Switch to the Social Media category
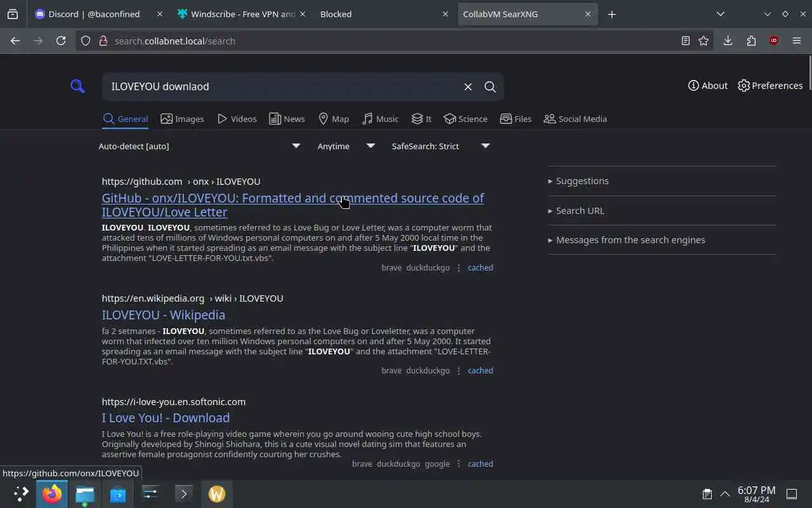 click(575, 119)
